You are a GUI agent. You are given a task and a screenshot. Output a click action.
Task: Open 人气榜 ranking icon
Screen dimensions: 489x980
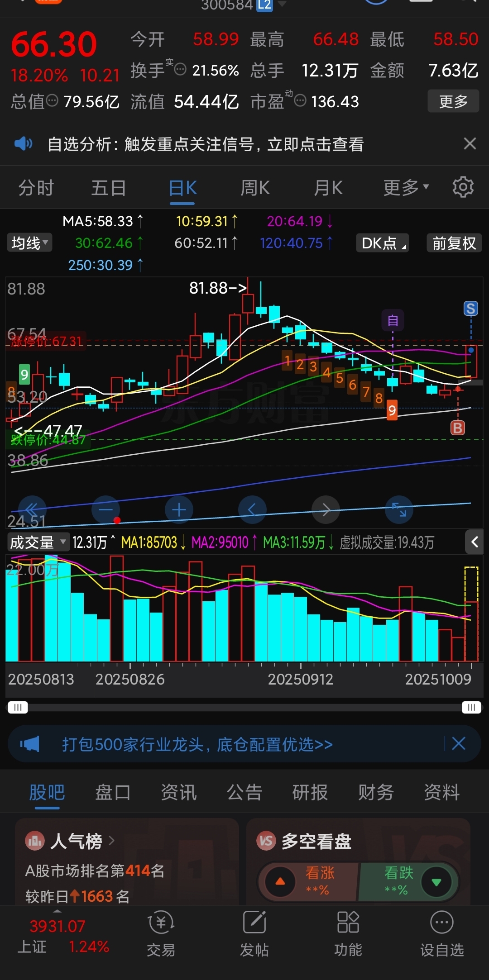pyautogui.click(x=35, y=841)
